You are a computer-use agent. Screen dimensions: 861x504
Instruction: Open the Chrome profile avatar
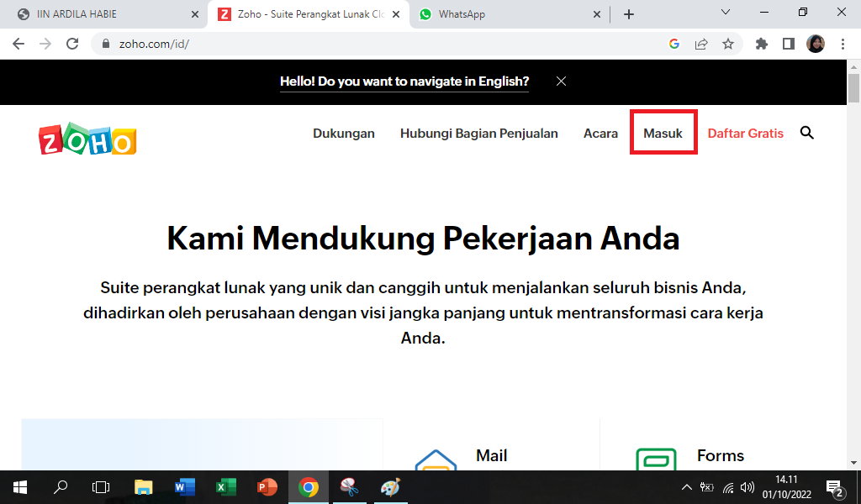tap(816, 44)
